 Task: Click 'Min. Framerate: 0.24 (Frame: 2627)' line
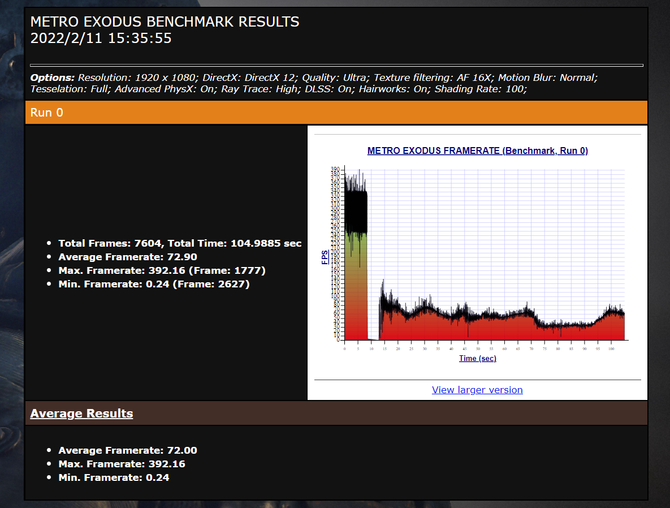point(154,284)
